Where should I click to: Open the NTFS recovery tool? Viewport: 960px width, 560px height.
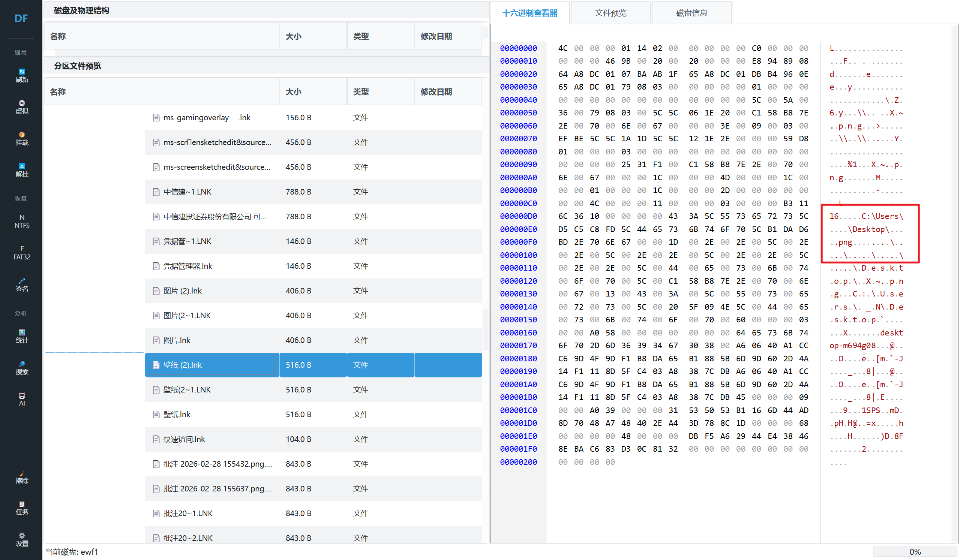click(22, 221)
